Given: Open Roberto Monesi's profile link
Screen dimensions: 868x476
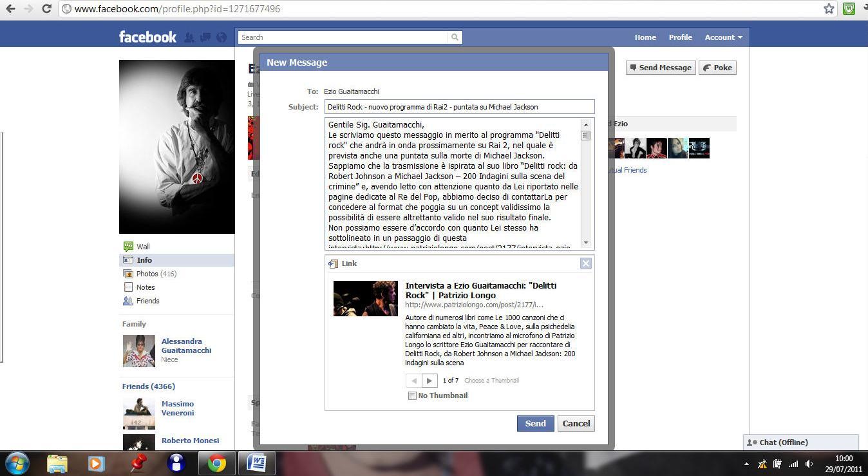Looking at the screenshot, I should coord(190,441).
